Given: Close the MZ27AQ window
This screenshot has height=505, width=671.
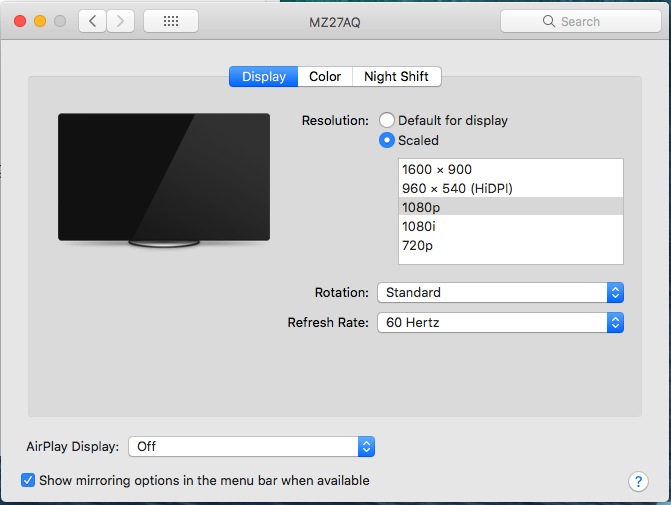Looking at the screenshot, I should [x=20, y=21].
